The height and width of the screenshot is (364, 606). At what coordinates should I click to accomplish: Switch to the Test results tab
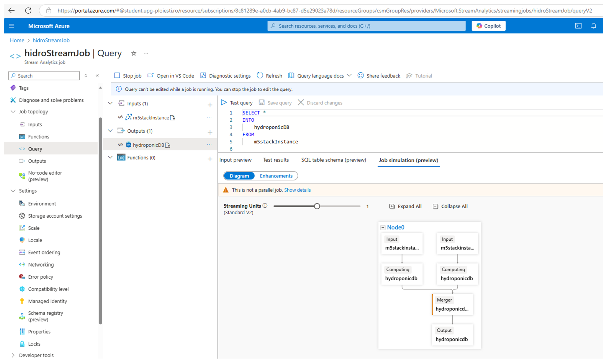point(276,160)
